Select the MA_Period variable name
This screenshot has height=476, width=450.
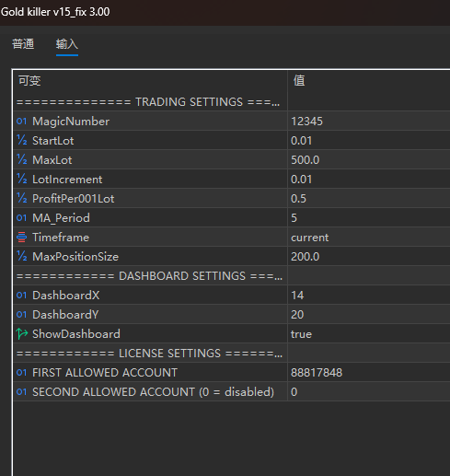tap(61, 218)
